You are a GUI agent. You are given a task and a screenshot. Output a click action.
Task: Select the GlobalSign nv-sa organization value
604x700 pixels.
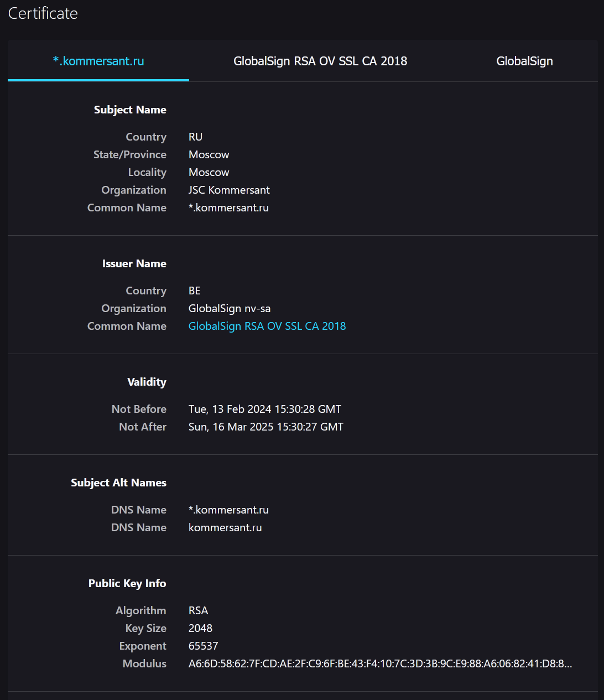pos(230,308)
